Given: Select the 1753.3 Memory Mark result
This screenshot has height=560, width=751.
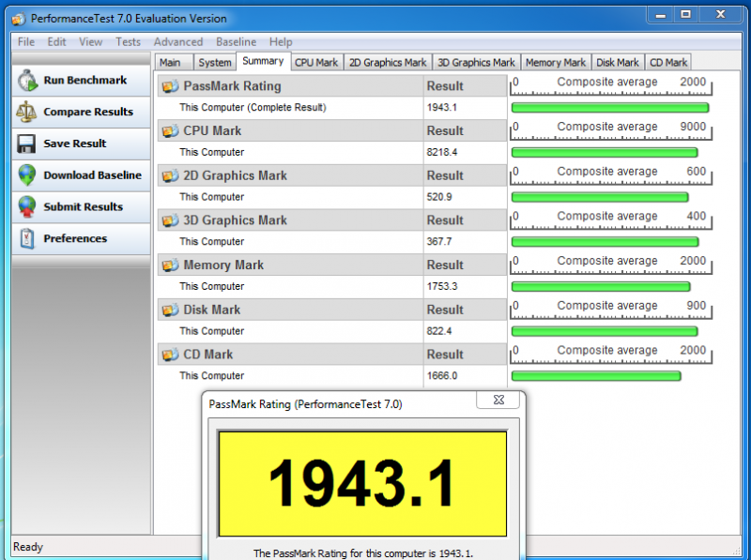Looking at the screenshot, I should tap(441, 287).
